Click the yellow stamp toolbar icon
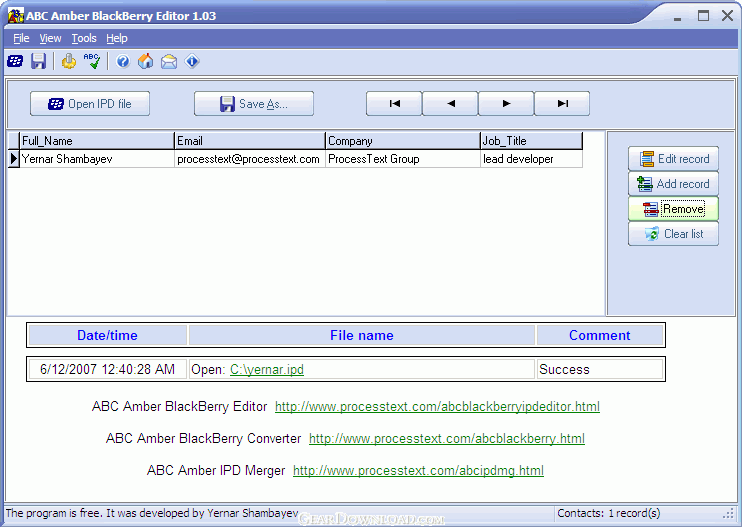The height and width of the screenshot is (527, 742). (69, 61)
